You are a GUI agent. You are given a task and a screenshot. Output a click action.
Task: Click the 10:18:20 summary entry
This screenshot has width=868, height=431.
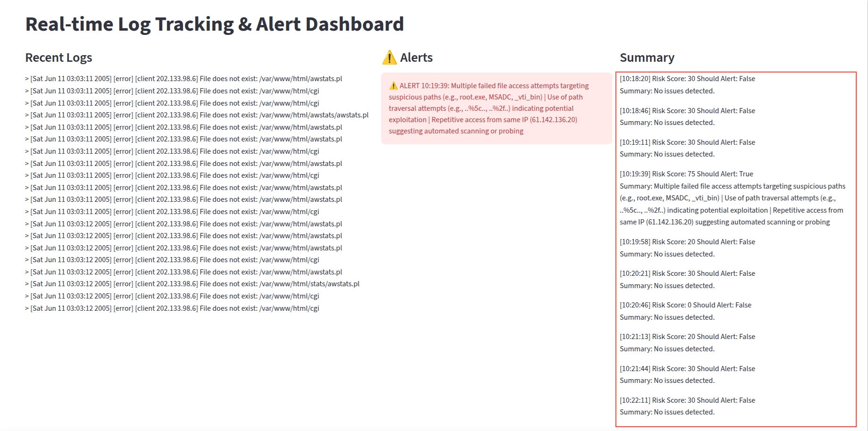pos(687,79)
